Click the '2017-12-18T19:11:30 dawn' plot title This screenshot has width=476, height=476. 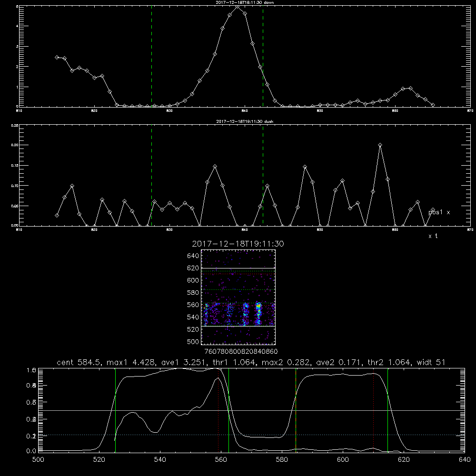245,2
